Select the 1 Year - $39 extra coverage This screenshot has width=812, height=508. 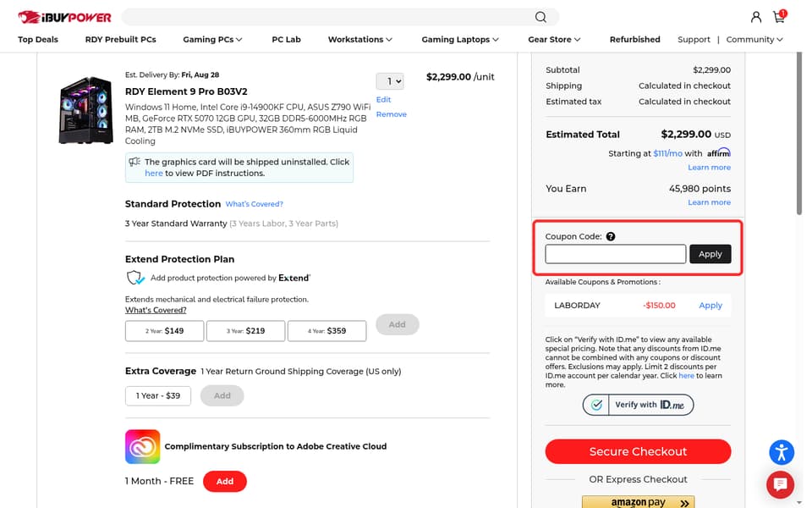coord(158,395)
